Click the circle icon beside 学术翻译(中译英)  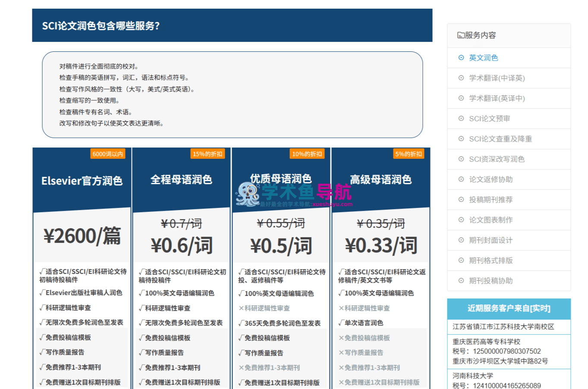tap(461, 78)
